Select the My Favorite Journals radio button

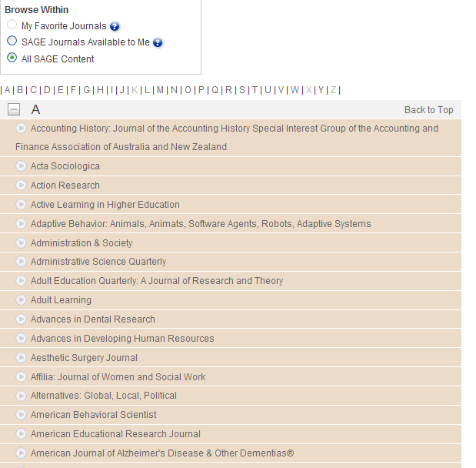pos(12,25)
